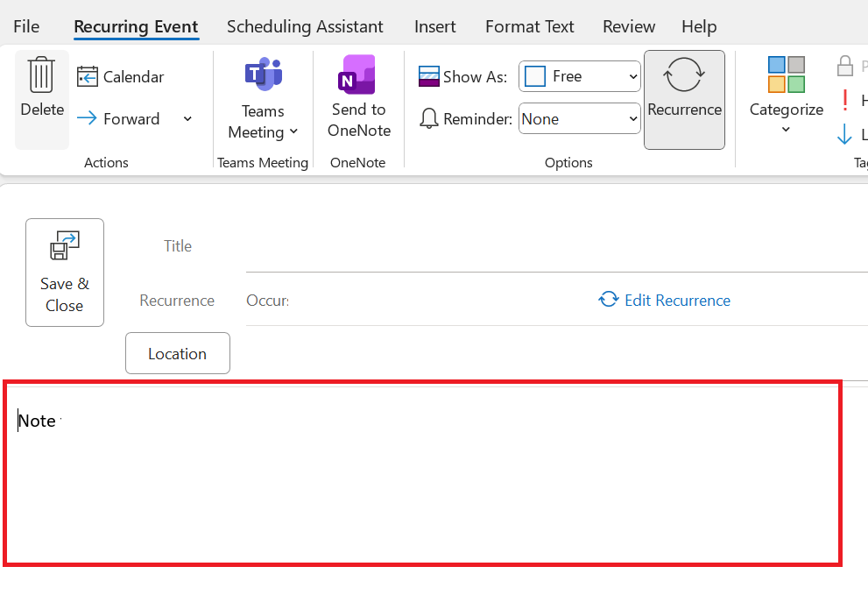Image resolution: width=868 pixels, height=595 pixels.
Task: Open the Show As Free dropdown
Action: point(580,76)
